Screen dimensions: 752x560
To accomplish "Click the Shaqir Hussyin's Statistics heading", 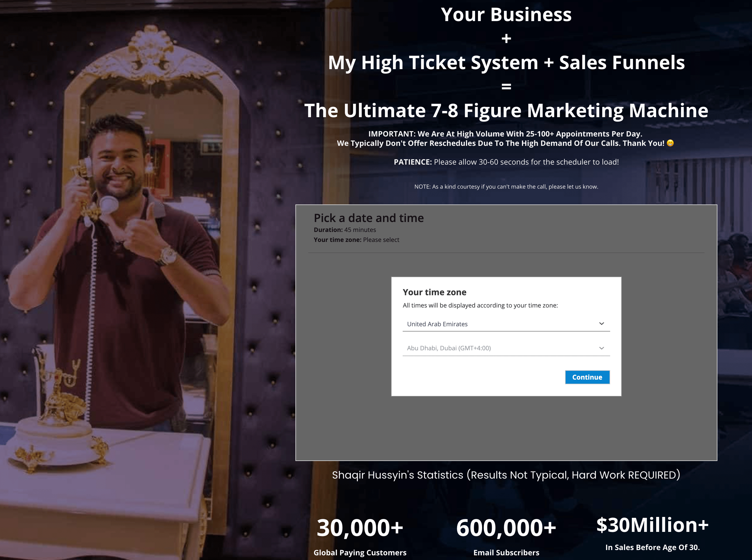I will click(x=506, y=475).
